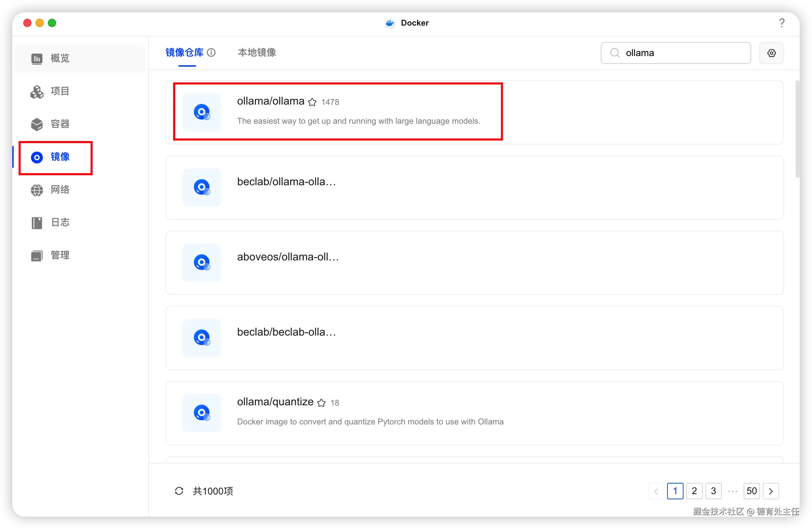The height and width of the screenshot is (529, 812).
Task: Open the 概览 overview sidebar item
Action: [x=80, y=58]
